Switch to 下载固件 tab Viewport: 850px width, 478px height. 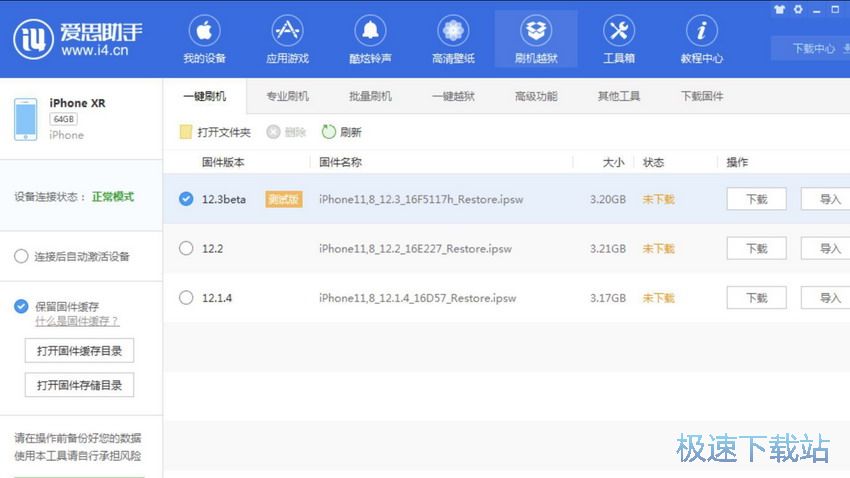click(702, 96)
